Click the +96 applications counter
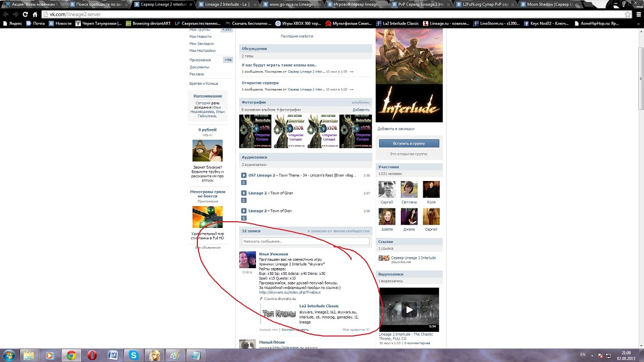 [228, 60]
